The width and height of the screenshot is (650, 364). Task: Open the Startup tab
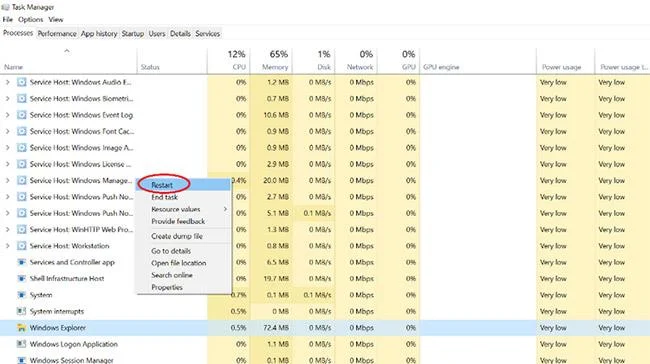(133, 34)
